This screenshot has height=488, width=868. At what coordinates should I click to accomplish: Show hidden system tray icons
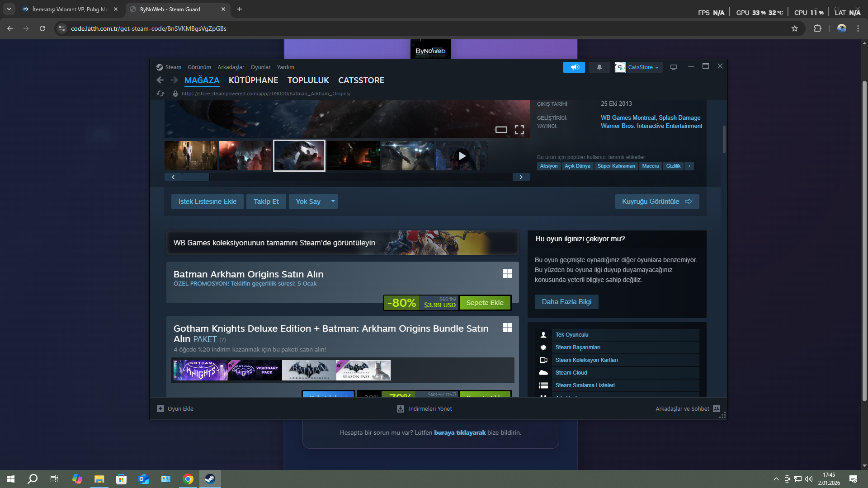tap(776, 479)
